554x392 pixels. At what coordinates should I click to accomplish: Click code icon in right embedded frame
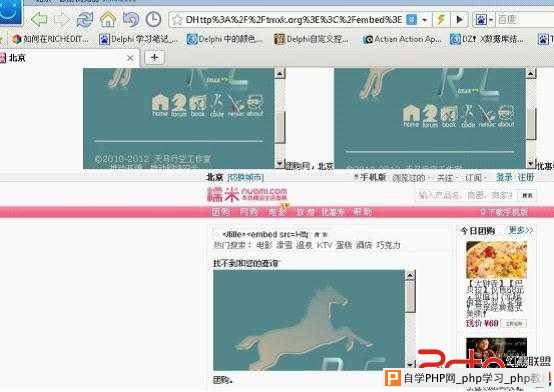click(468, 116)
